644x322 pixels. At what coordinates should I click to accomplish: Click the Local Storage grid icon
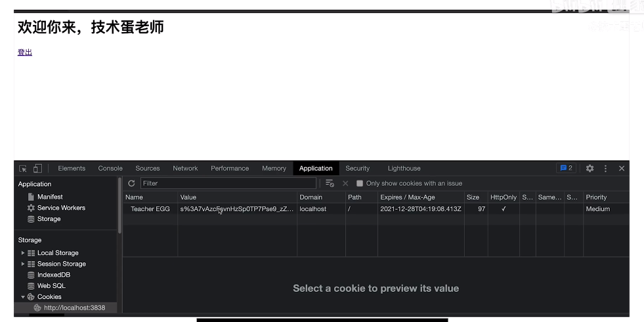(32, 253)
